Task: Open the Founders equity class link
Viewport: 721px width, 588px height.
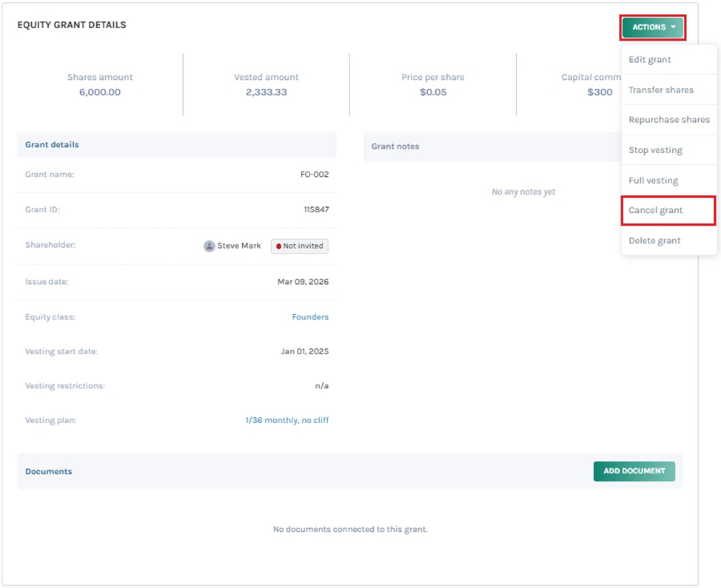Action: coord(310,317)
